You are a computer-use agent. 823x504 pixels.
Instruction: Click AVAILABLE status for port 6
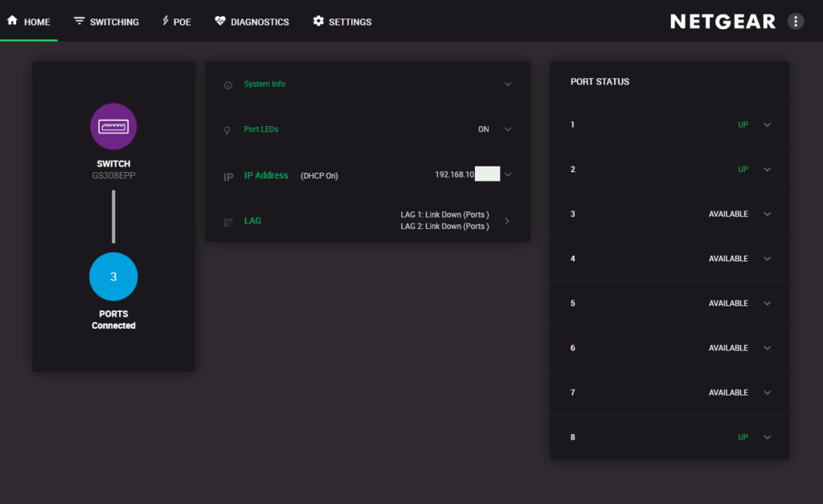[728, 348]
